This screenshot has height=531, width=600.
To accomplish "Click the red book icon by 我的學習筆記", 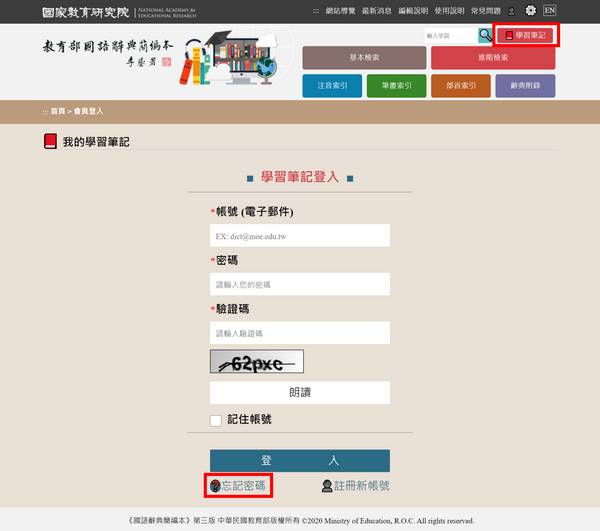I will point(50,141).
